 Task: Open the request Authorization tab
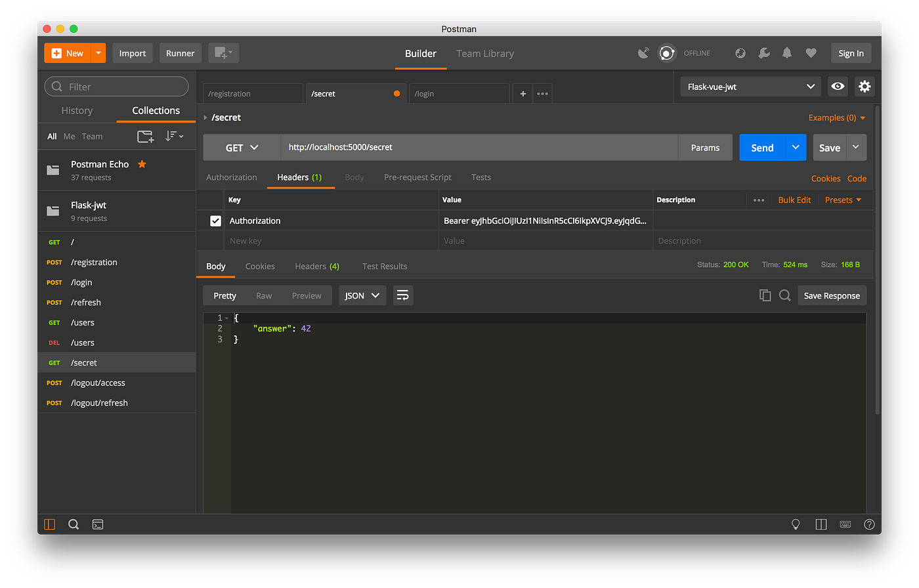[232, 177]
